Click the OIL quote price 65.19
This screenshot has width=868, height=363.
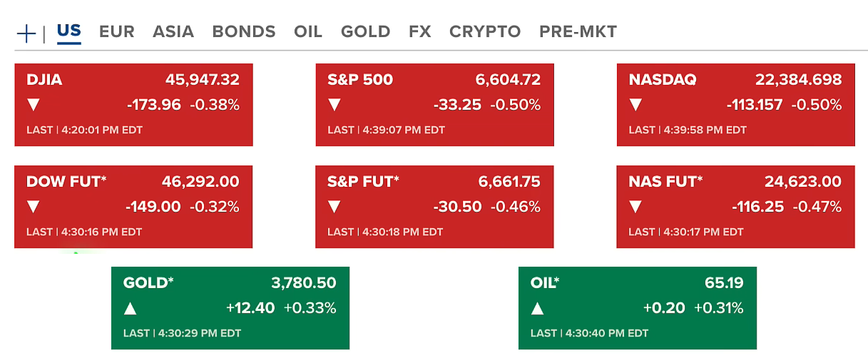724,283
